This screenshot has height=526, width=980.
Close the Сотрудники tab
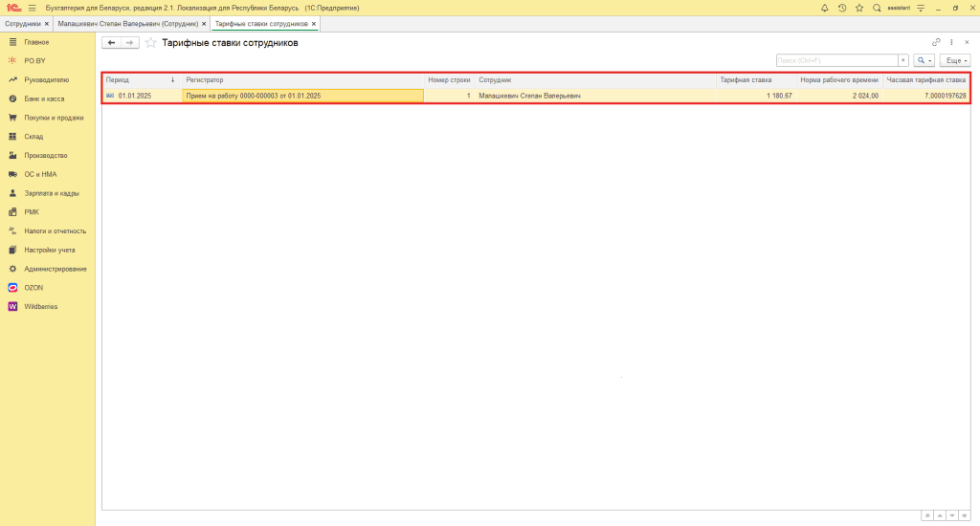point(47,24)
